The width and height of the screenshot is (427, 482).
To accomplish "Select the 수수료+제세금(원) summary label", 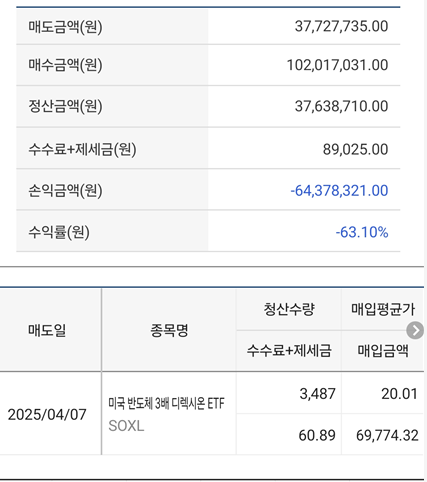I will point(82,149).
